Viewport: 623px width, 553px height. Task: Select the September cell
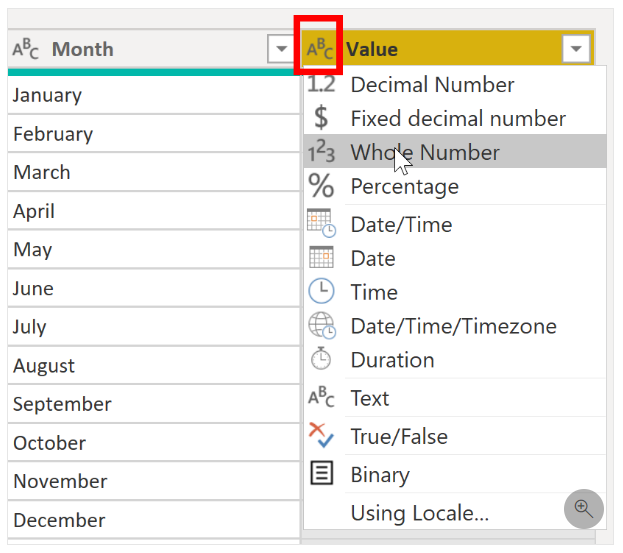[x=153, y=404]
